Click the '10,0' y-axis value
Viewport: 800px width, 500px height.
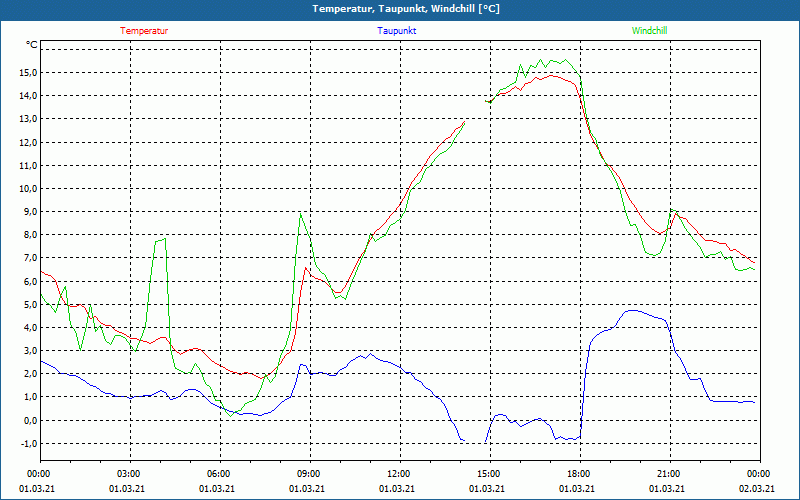(x=28, y=188)
